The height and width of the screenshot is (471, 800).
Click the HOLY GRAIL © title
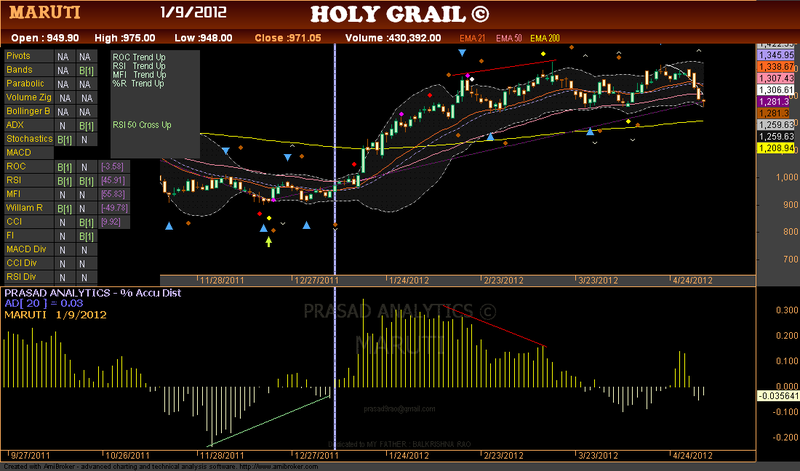tap(399, 14)
